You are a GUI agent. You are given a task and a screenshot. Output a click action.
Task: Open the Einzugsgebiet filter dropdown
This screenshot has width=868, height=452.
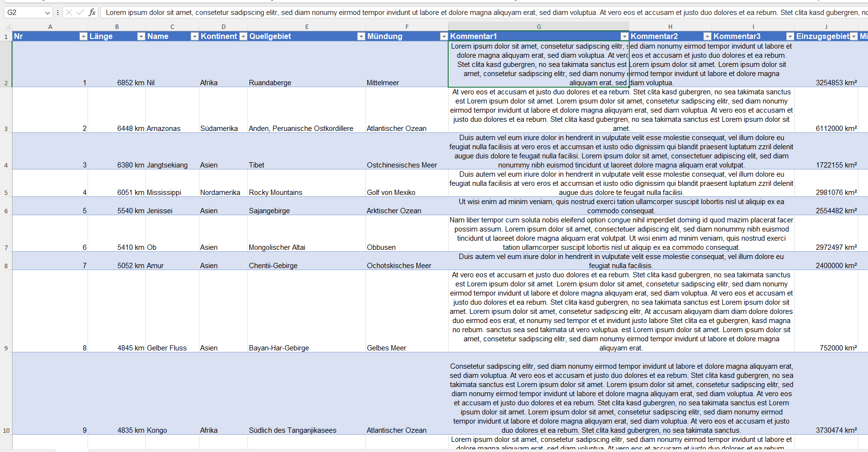click(854, 37)
